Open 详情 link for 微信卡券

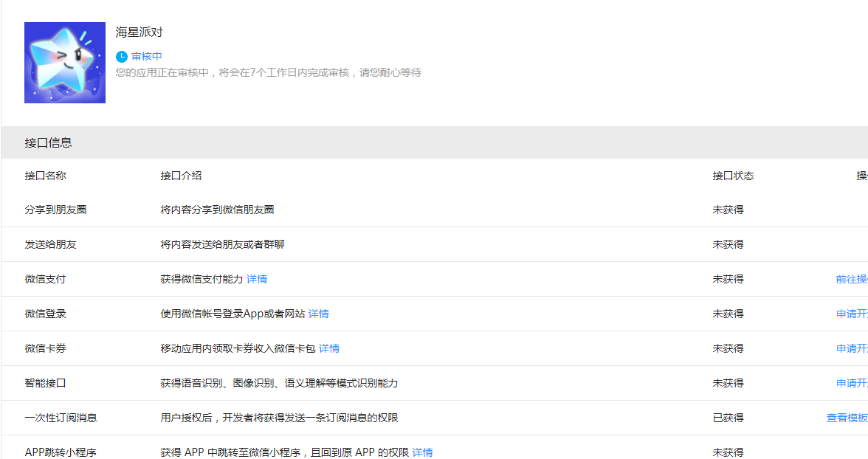coord(329,349)
